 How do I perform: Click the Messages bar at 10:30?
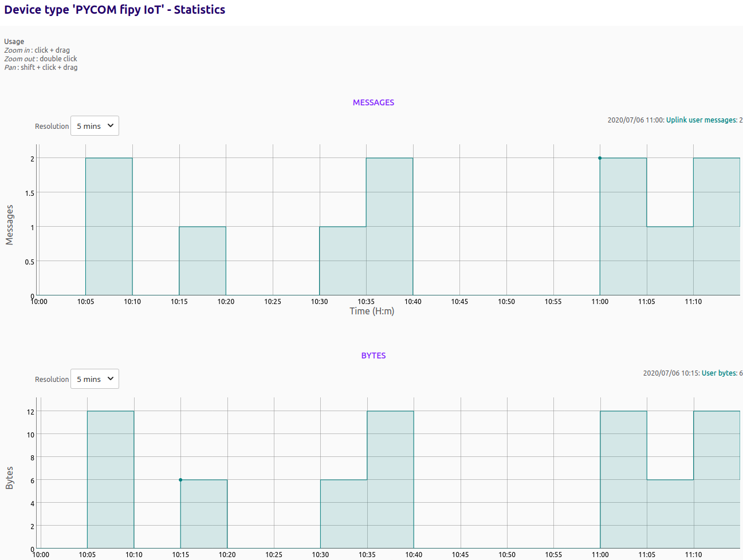point(343,261)
